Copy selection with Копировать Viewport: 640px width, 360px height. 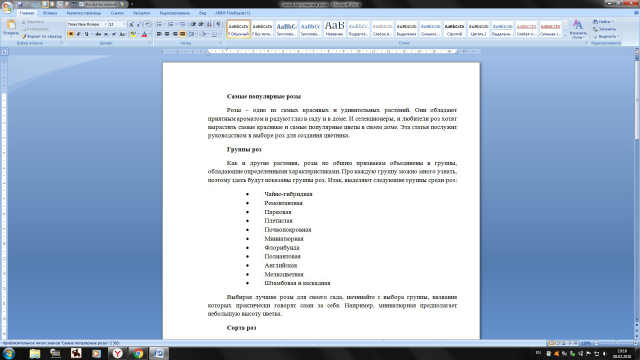pos(35,29)
